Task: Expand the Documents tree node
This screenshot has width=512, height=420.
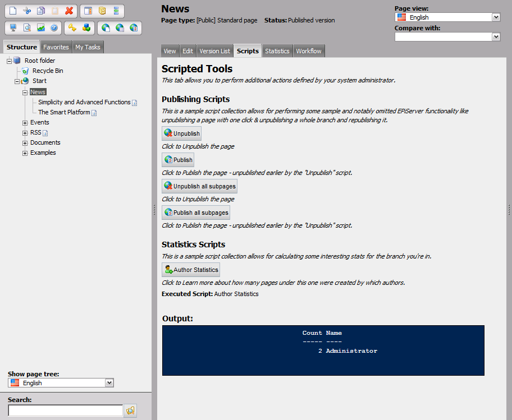Action: 25,143
